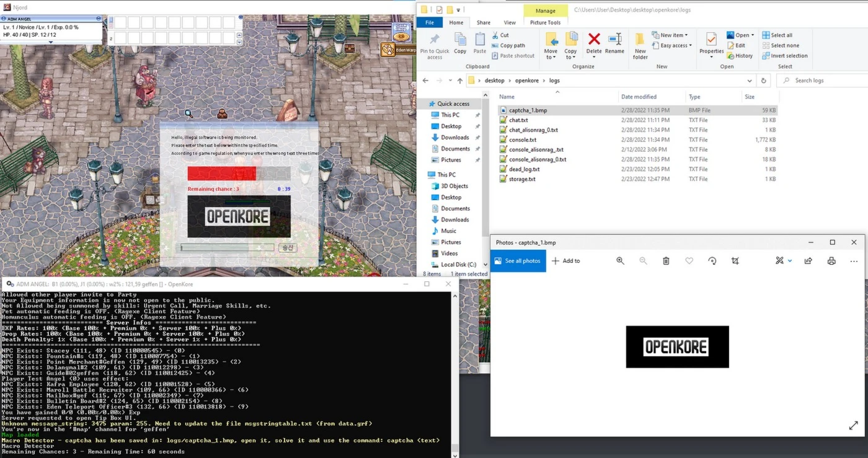The height and width of the screenshot is (458, 868).
Task: Click the New folder icon
Action: [x=640, y=45]
